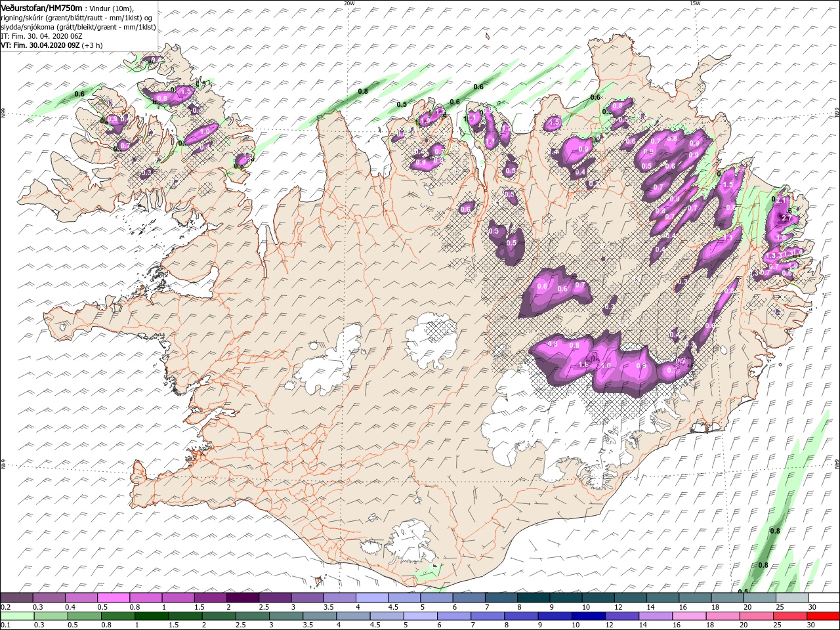Select snow scale swatch between 3 and 3.5

pos(307,598)
